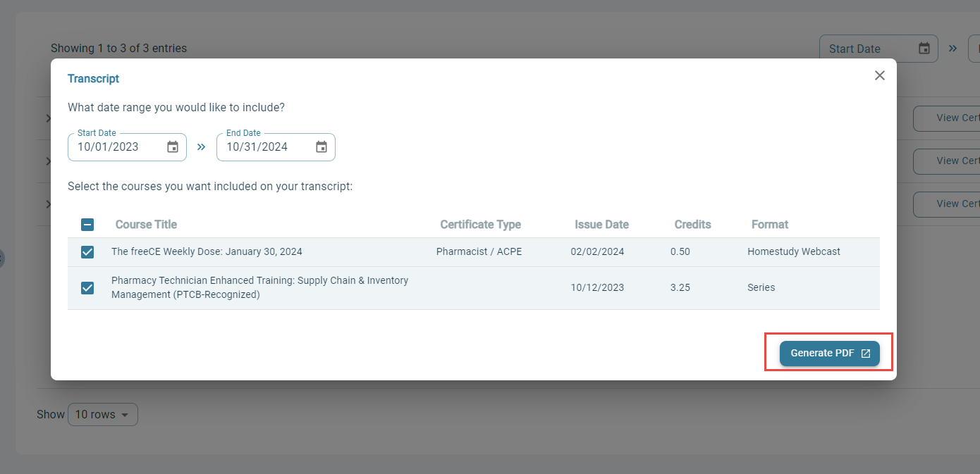The width and height of the screenshot is (980, 474).
Task: Uncheck the Pharmacy Technician Enhanced Training course
Action: (x=87, y=287)
